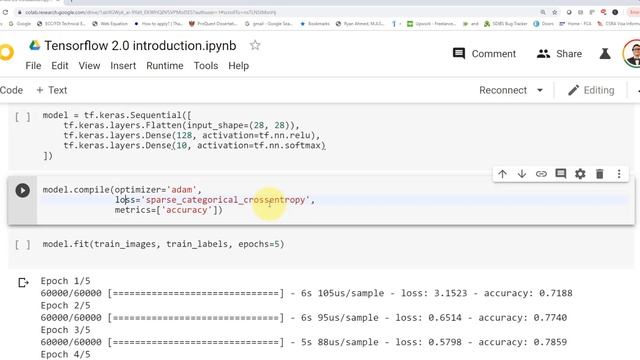The image size is (640, 360).
Task: Open the Bookmarks folder in the bookmarks bar
Action: pyautogui.click(x=315, y=24)
